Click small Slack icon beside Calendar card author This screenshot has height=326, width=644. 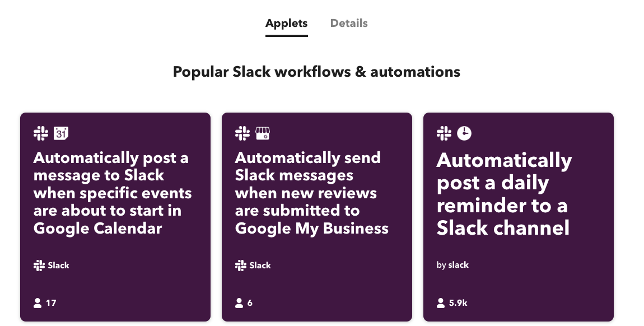(39, 266)
